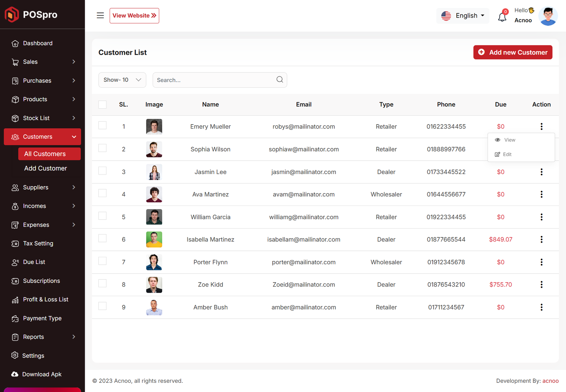Click the search magnifier icon
The width and height of the screenshot is (566, 392).
(279, 80)
